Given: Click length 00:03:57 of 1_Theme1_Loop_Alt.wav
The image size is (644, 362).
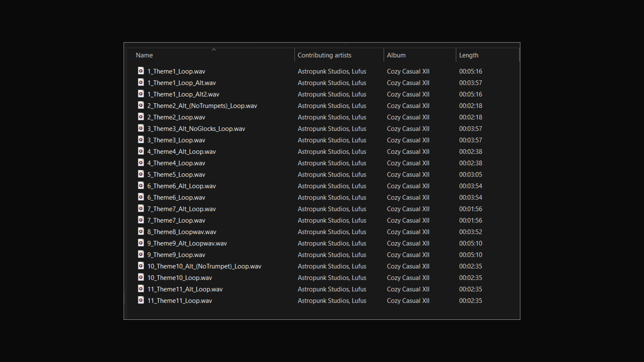Looking at the screenshot, I should (x=471, y=83).
